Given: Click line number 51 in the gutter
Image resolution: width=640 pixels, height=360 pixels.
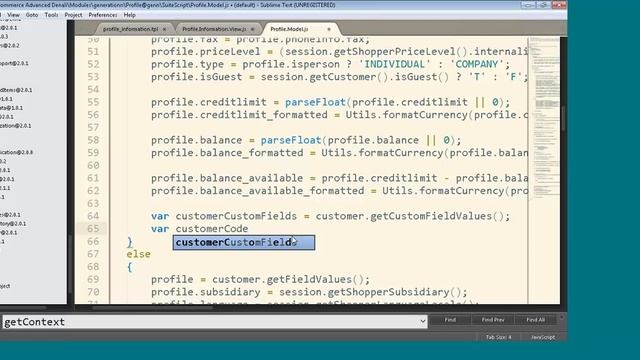Looking at the screenshot, I should (93, 51).
